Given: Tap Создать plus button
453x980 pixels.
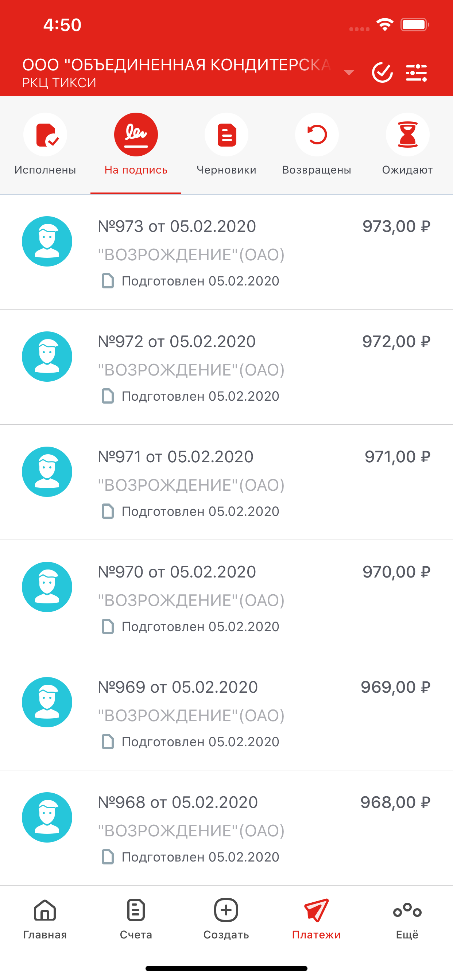Looking at the screenshot, I should point(226,919).
